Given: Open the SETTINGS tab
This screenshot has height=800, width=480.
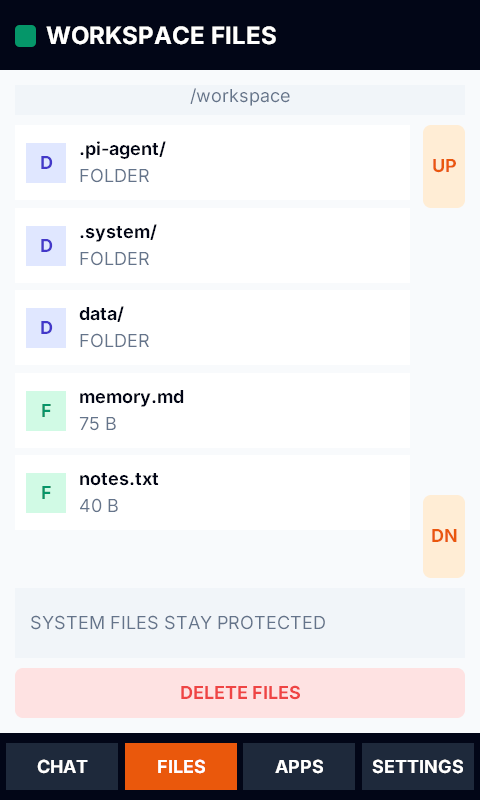Looking at the screenshot, I should 418,766.
